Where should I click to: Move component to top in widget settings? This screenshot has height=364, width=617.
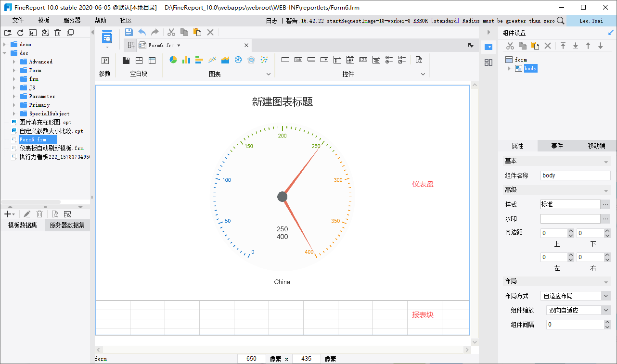coord(563,46)
